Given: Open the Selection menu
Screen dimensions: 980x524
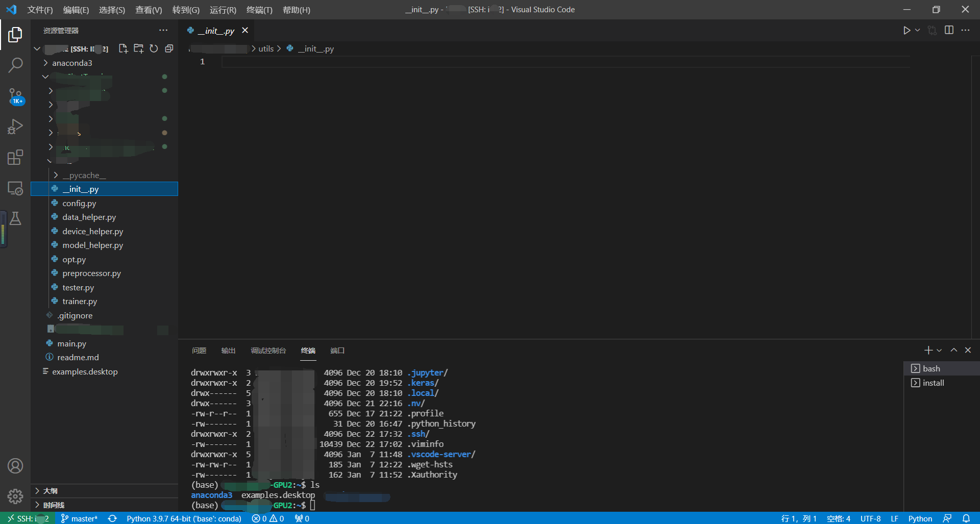Looking at the screenshot, I should (112, 10).
